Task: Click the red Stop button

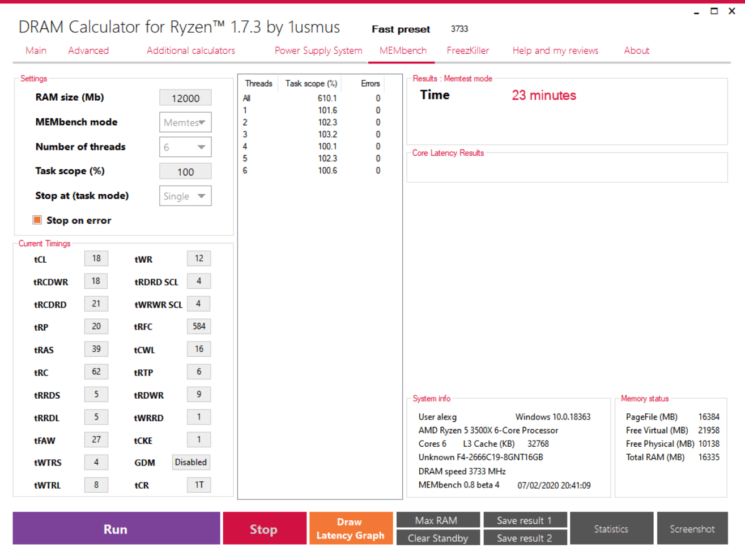Action: [265, 529]
